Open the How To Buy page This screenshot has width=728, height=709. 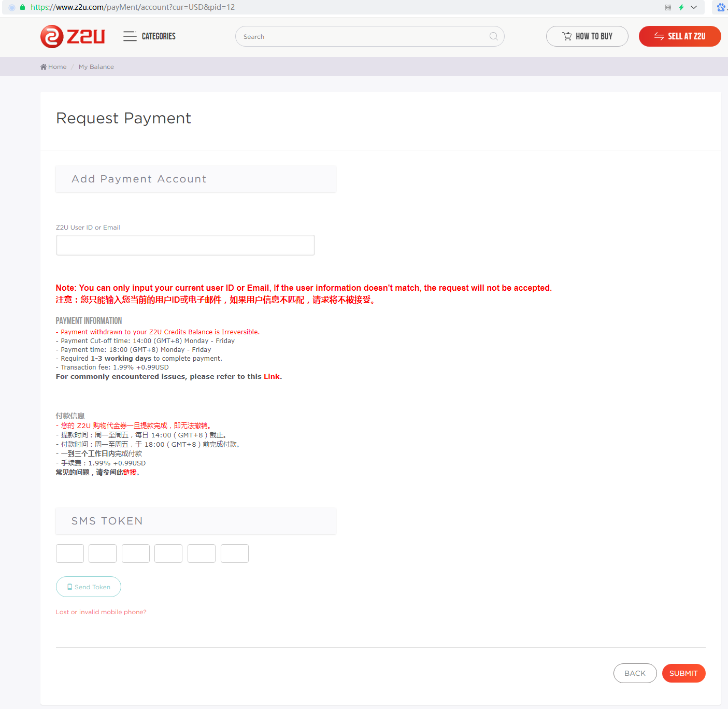(x=587, y=36)
